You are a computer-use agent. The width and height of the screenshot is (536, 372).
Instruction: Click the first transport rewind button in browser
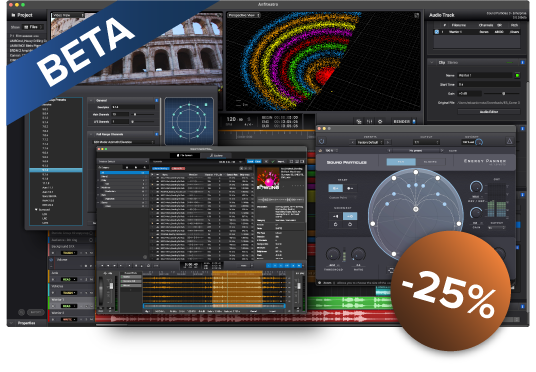pos(102,265)
